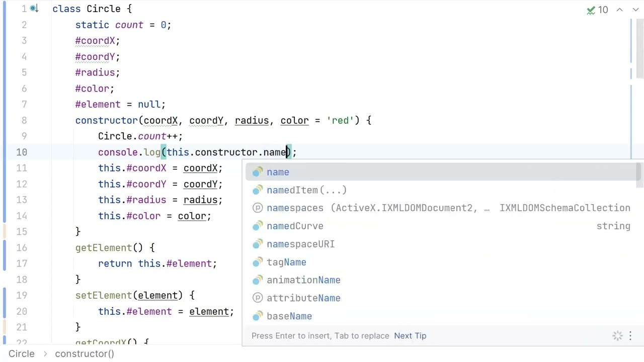644x362 pixels.
Task: Pick the 'namespaceURI' completion suggestion
Action: tap(440, 244)
